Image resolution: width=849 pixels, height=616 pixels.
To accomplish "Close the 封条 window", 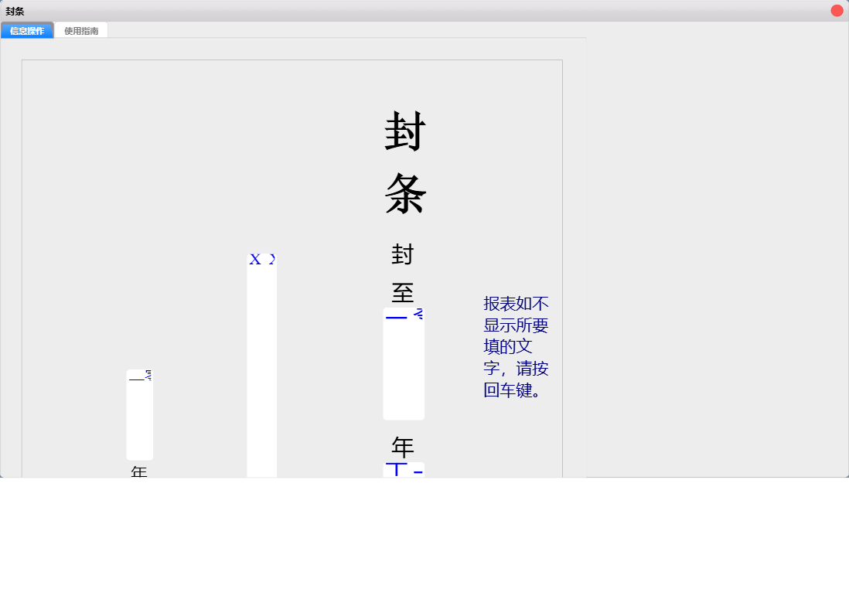I will pos(838,10).
